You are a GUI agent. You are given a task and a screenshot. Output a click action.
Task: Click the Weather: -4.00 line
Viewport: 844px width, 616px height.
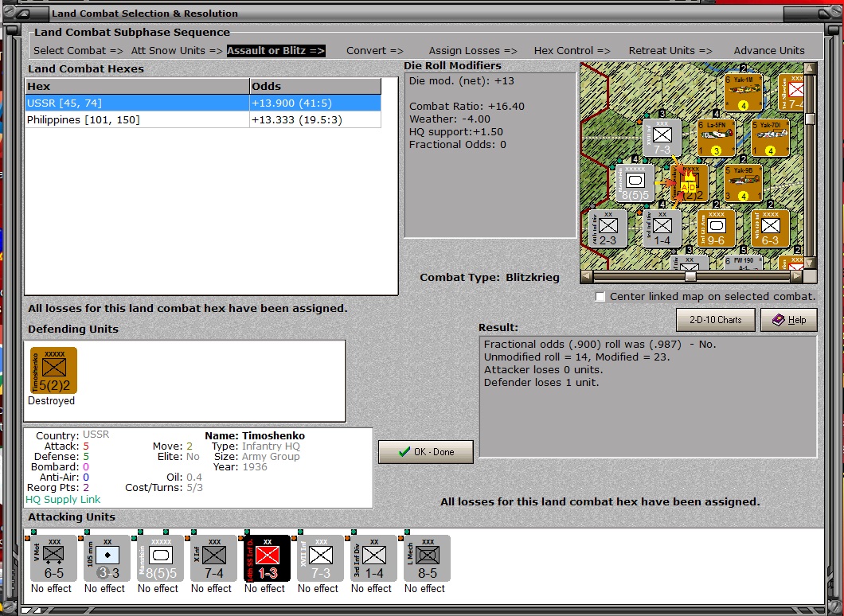[x=449, y=119]
